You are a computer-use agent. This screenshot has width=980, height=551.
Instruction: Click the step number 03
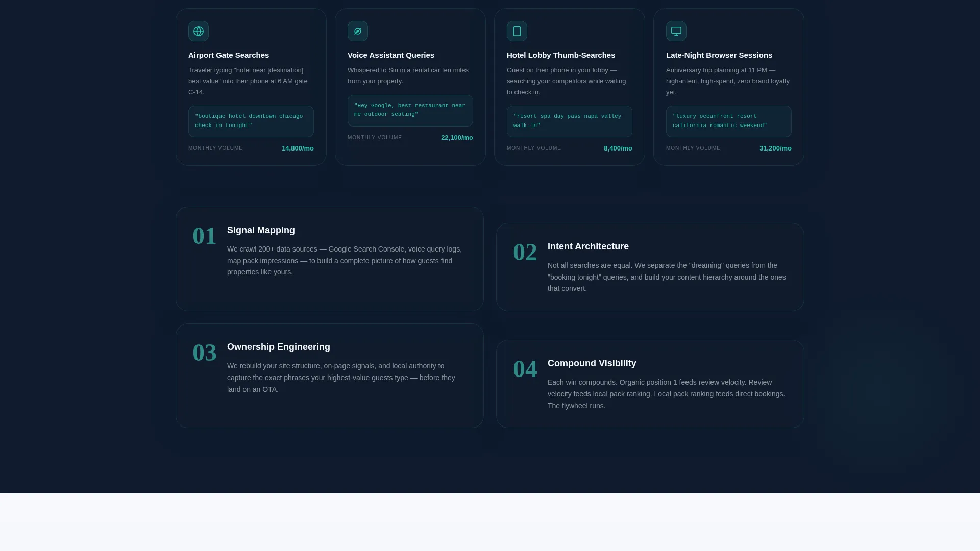pyautogui.click(x=205, y=353)
